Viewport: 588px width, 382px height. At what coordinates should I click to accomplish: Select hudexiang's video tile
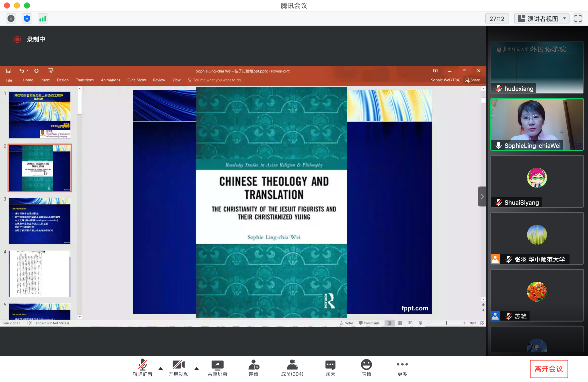537,67
